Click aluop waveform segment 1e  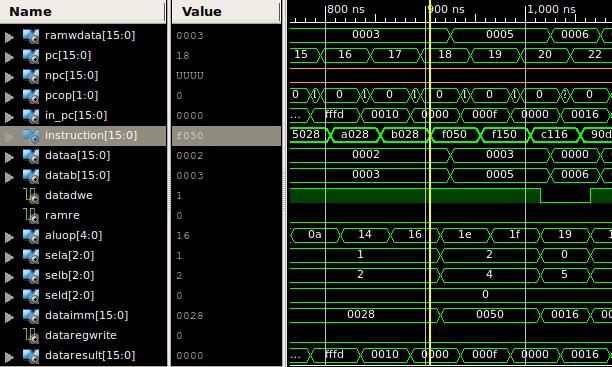(464, 234)
